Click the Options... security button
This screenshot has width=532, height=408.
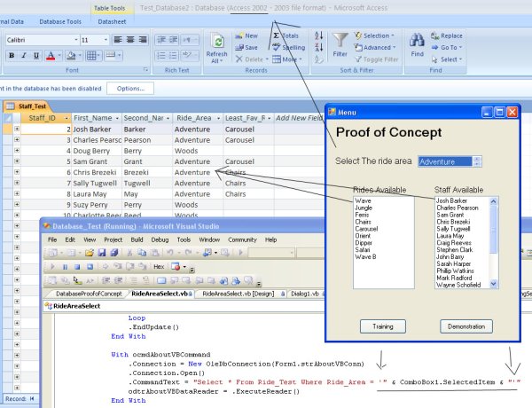(130, 89)
